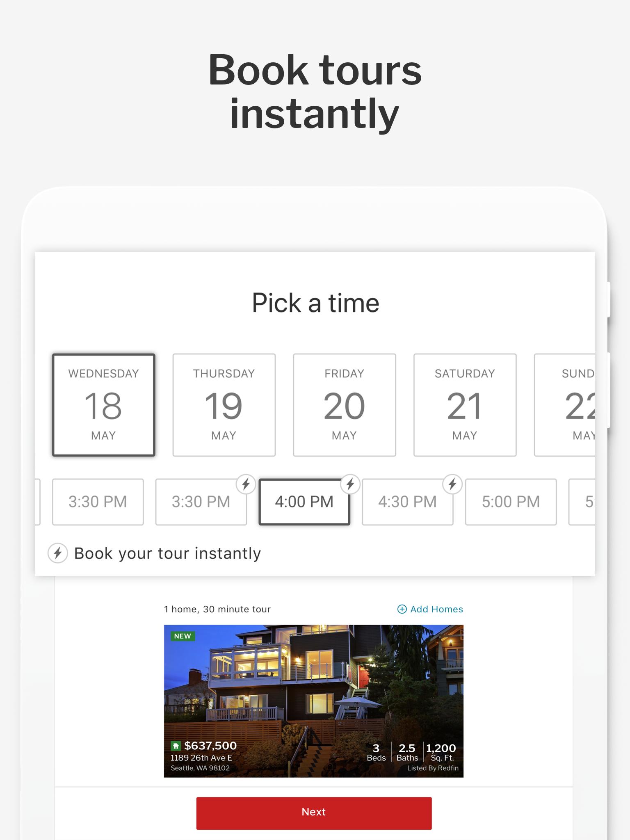The image size is (630, 840).
Task: Open the 1189 26th Ave E listing photo
Action: (314, 701)
